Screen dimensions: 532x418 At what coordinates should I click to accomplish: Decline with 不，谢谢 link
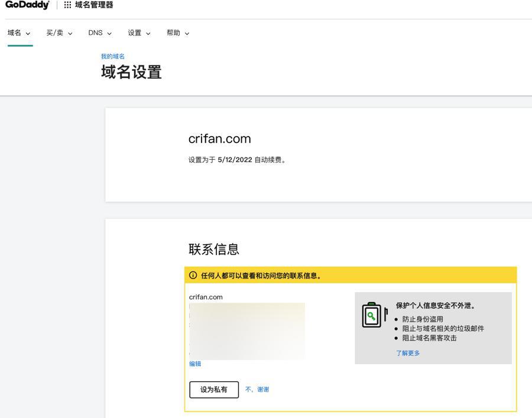(257, 390)
